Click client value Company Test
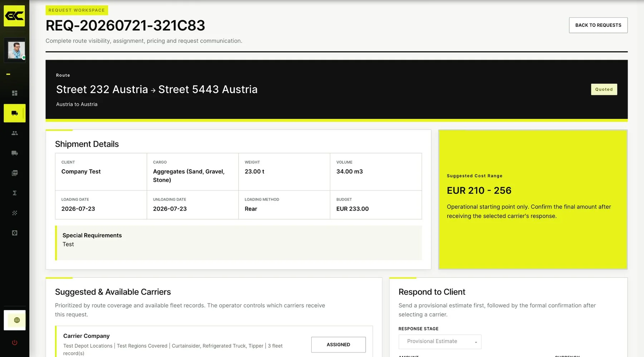644x357 pixels. pyautogui.click(x=81, y=172)
